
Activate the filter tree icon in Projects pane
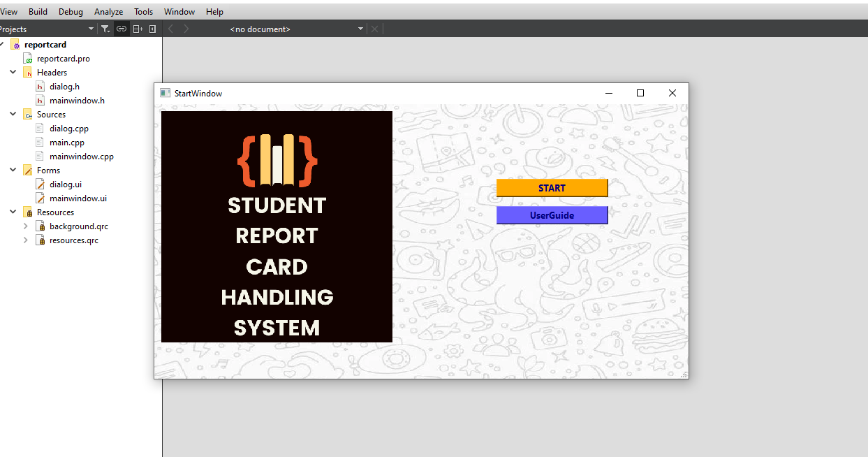105,29
